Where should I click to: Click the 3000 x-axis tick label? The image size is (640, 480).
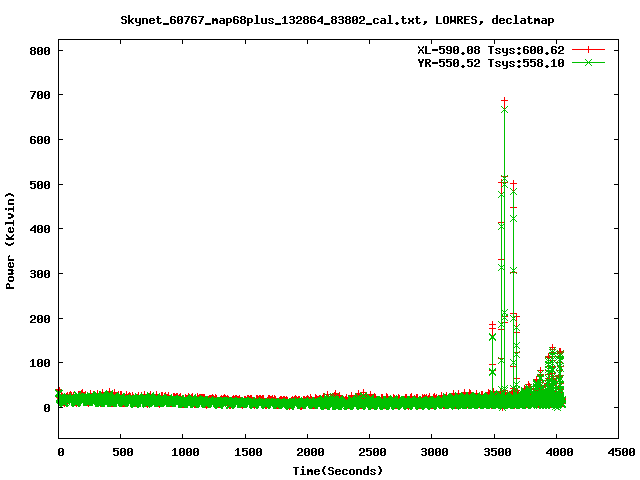coord(434,452)
